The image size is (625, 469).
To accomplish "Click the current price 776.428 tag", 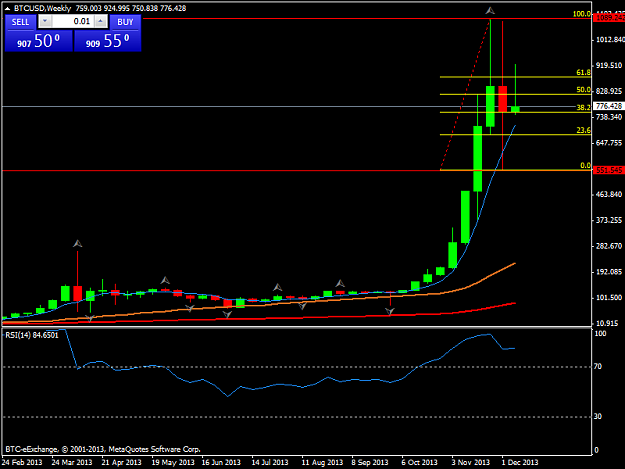I will point(609,106).
